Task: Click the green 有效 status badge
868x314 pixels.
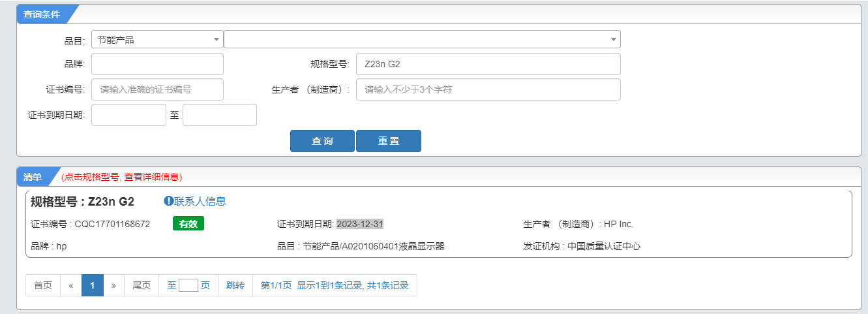Action: [x=188, y=224]
